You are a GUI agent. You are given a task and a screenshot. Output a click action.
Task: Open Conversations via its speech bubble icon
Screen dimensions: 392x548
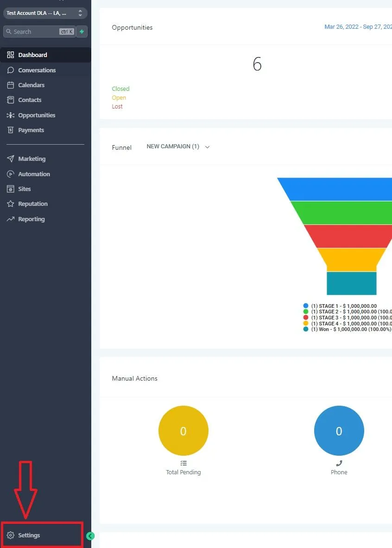(x=11, y=70)
